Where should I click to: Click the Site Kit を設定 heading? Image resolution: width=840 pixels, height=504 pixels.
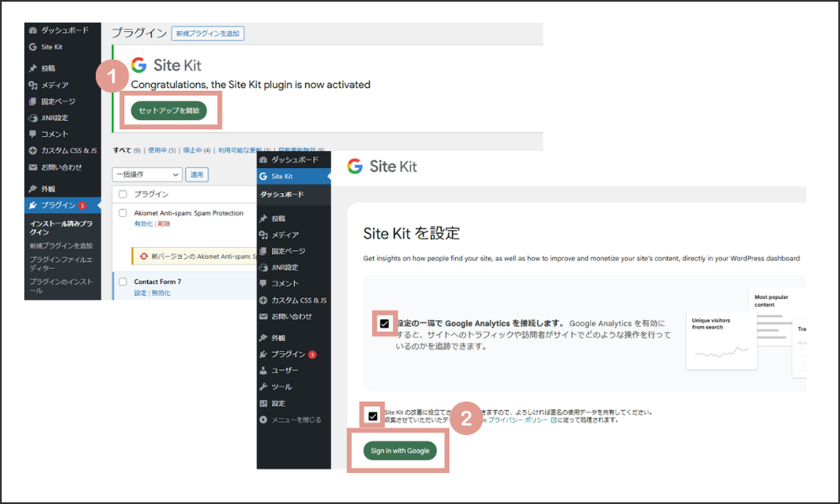click(x=412, y=234)
